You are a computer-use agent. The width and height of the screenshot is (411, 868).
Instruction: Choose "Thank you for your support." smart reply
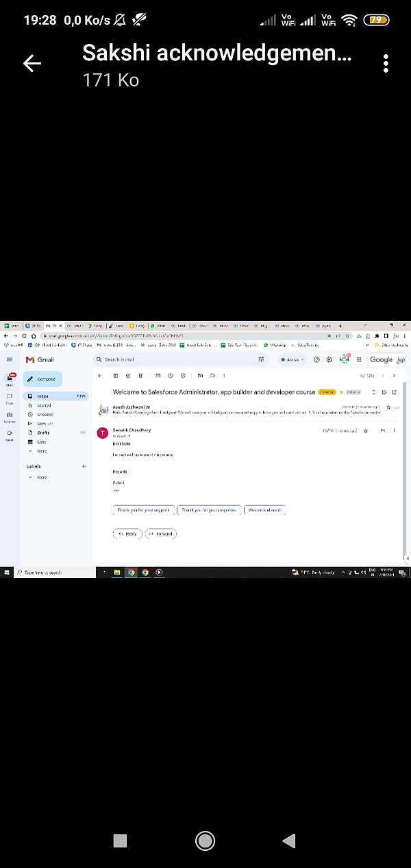pos(142,510)
